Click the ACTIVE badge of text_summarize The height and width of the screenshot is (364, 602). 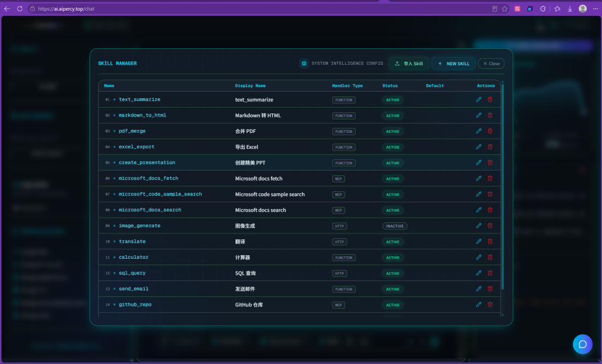click(392, 100)
